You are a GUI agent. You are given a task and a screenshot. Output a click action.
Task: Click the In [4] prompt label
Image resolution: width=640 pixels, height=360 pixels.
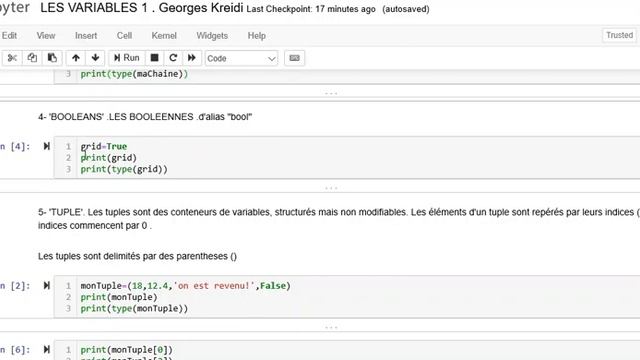(x=15, y=147)
